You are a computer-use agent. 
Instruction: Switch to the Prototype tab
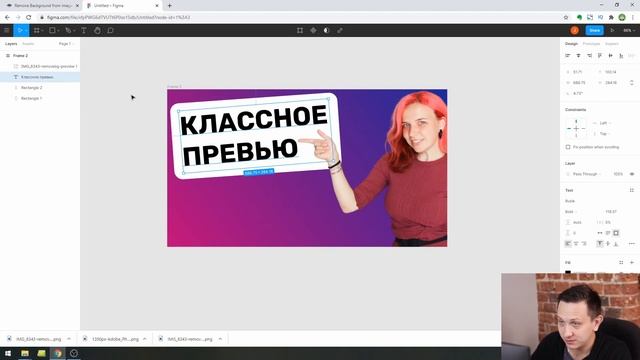[x=591, y=44]
